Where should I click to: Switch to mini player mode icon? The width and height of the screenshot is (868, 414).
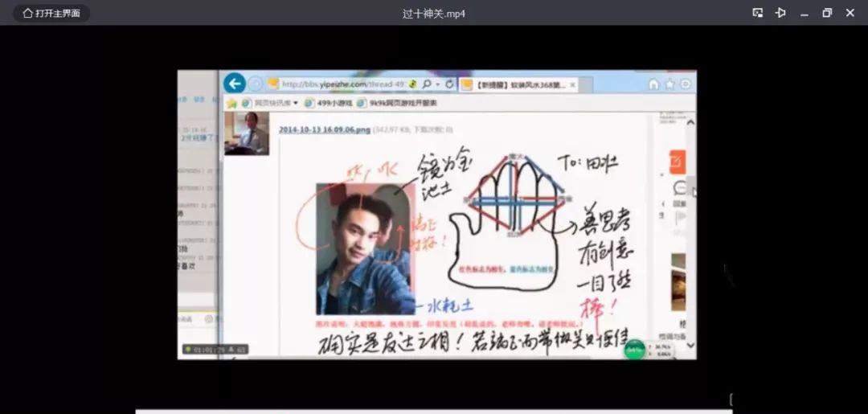[x=757, y=13]
